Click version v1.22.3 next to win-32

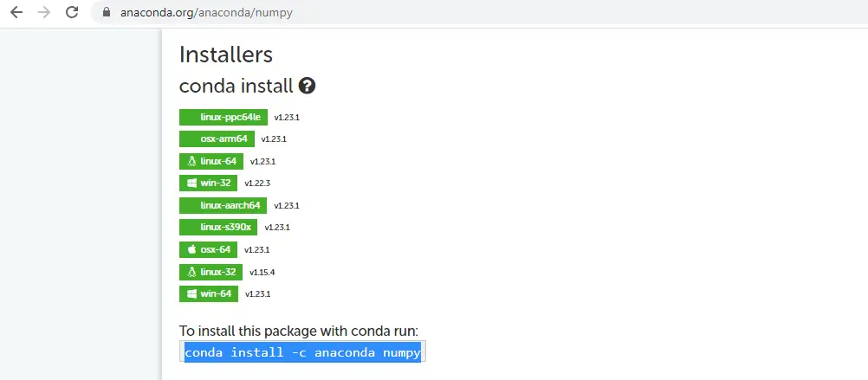[257, 184]
